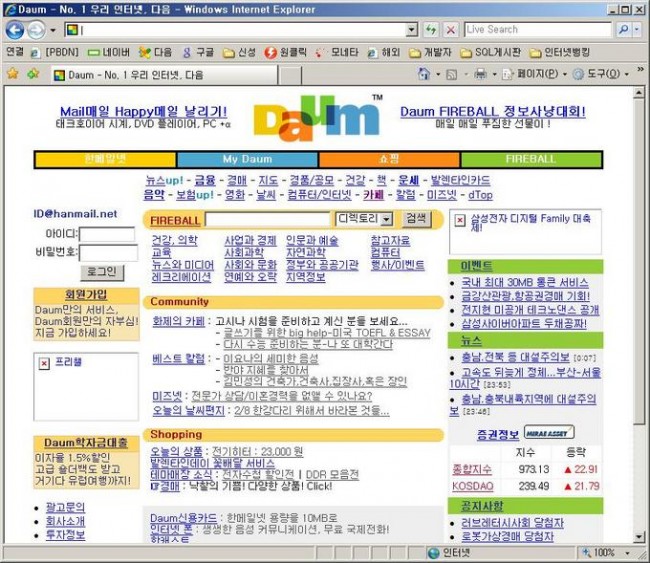Open the 개발자 favorites folder
650x563 pixels.
pyautogui.click(x=430, y=52)
